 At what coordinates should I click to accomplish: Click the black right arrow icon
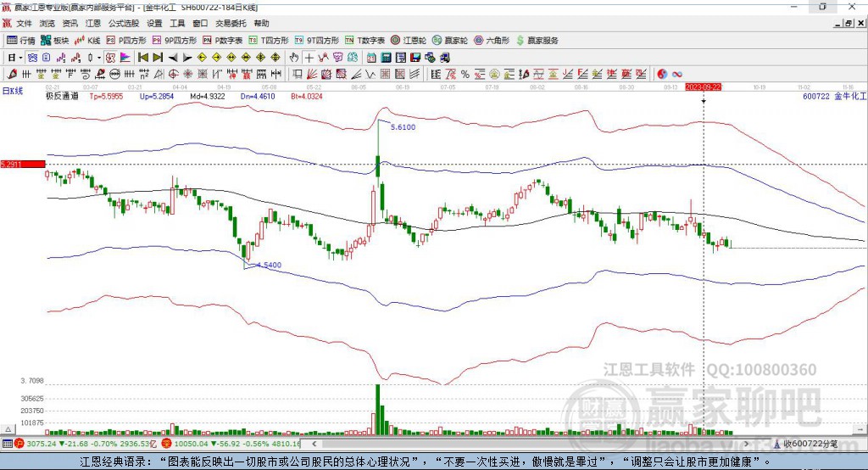point(187,58)
